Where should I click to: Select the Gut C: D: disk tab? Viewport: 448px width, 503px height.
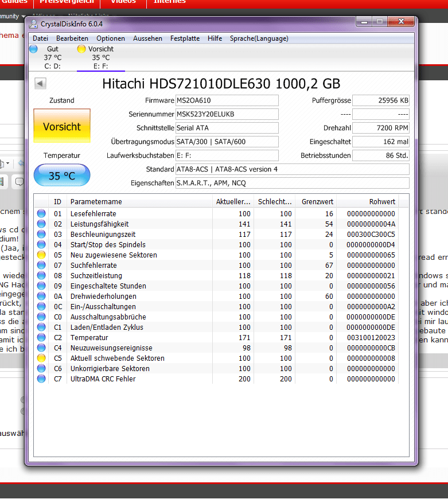(x=52, y=57)
